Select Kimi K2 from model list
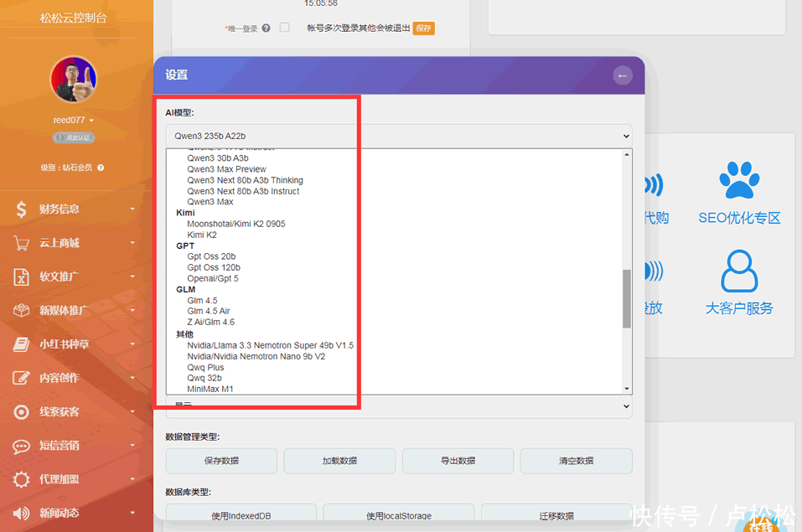This screenshot has width=802, height=532. pos(202,235)
